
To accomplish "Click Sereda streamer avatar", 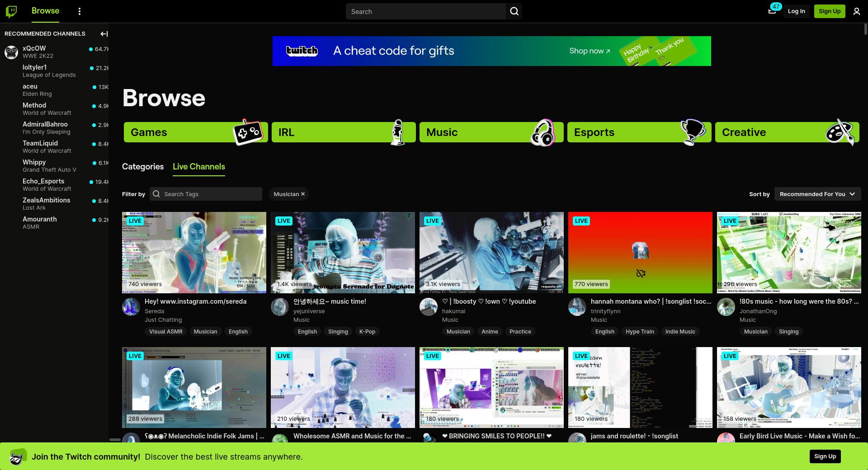I will click(131, 307).
